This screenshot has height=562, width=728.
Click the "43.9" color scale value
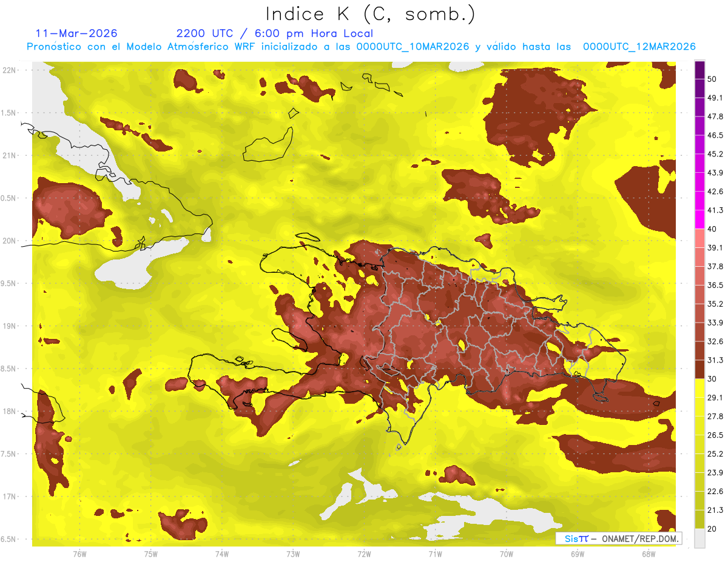[715, 173]
